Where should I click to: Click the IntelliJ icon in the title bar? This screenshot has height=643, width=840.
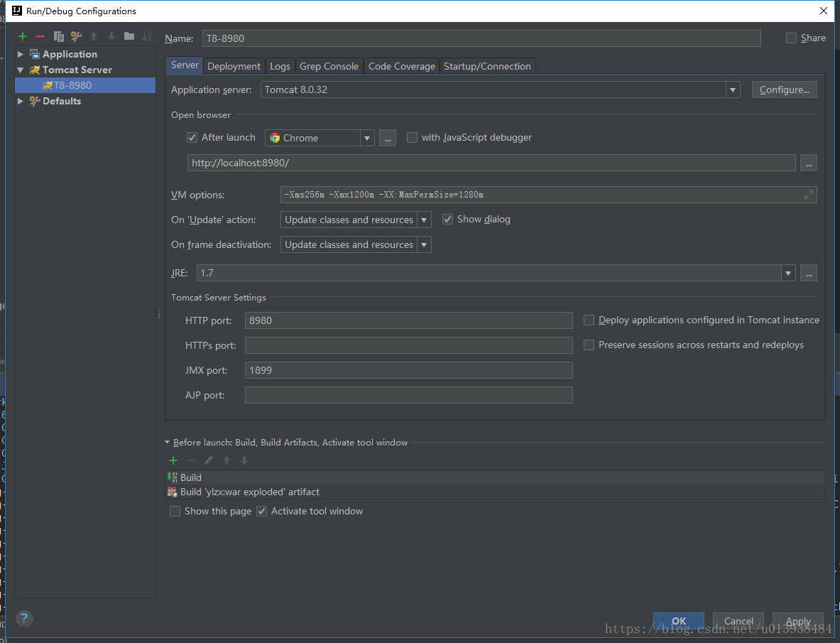(16, 11)
